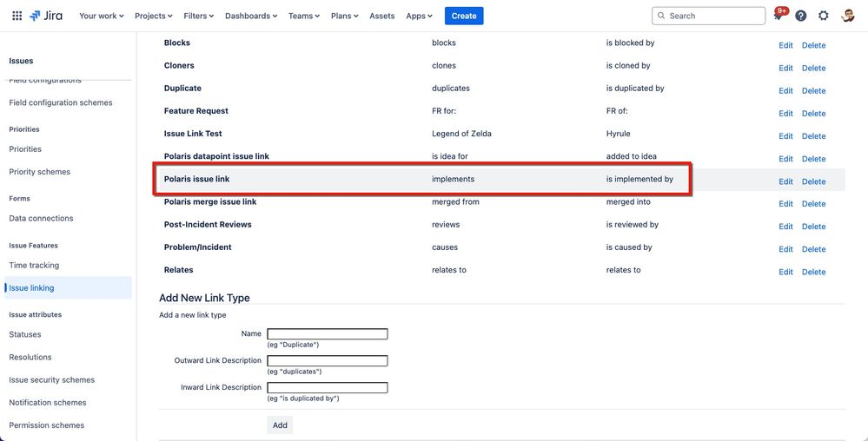Click the Add button
868x441 pixels.
point(280,425)
